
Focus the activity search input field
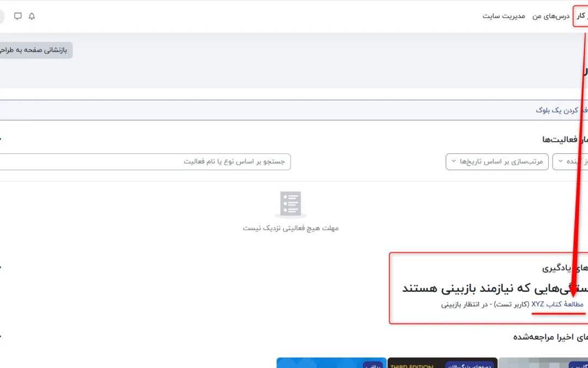tap(145, 161)
